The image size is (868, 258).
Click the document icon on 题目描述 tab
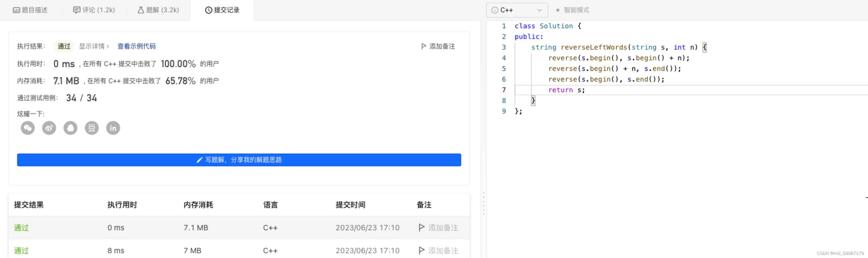click(17, 10)
